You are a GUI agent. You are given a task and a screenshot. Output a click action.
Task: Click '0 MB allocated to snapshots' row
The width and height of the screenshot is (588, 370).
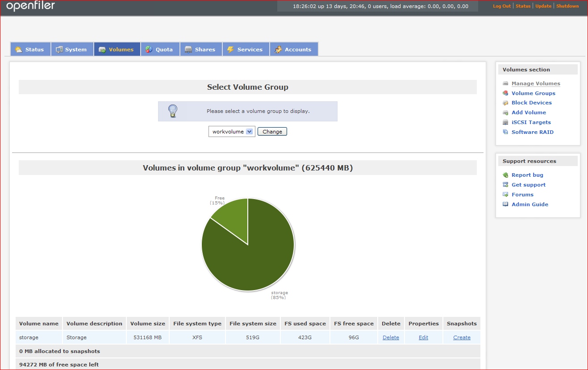pyautogui.click(x=248, y=351)
